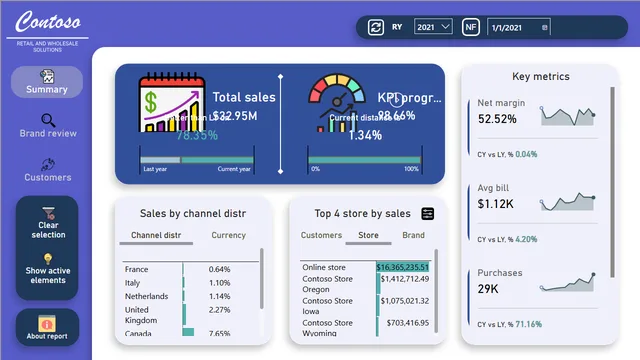Click Show active elements text
Image resolution: width=640 pixels, height=360 pixels.
[48, 276]
